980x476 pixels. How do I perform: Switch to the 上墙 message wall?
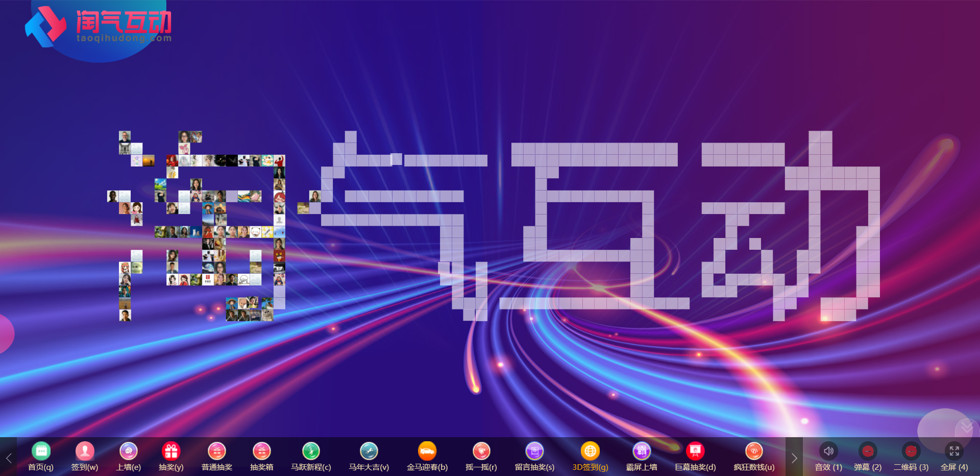(x=129, y=457)
